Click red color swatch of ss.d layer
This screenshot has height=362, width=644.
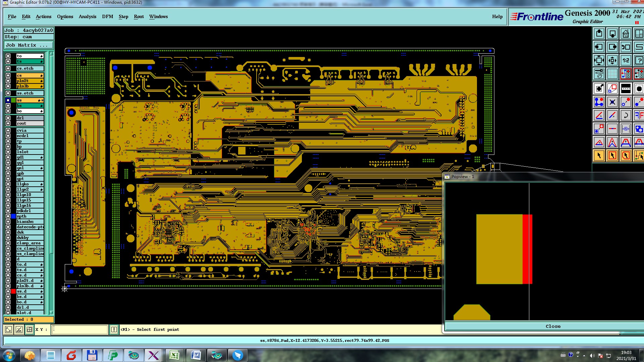(x=13, y=291)
